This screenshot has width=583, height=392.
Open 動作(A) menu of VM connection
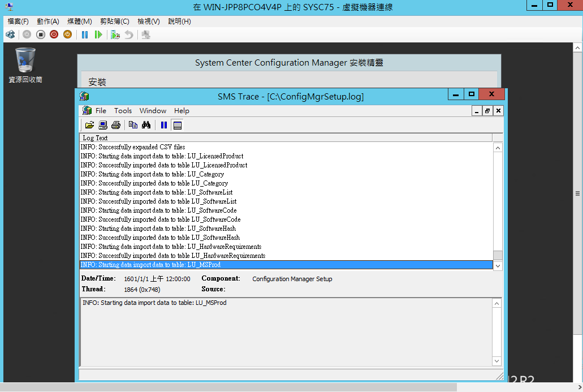click(x=48, y=21)
